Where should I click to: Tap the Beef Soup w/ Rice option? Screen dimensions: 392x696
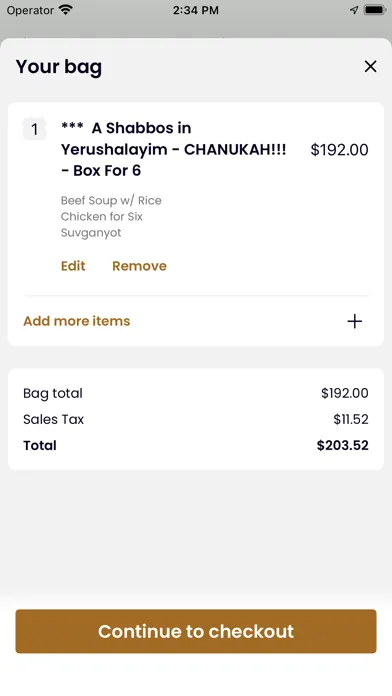111,201
